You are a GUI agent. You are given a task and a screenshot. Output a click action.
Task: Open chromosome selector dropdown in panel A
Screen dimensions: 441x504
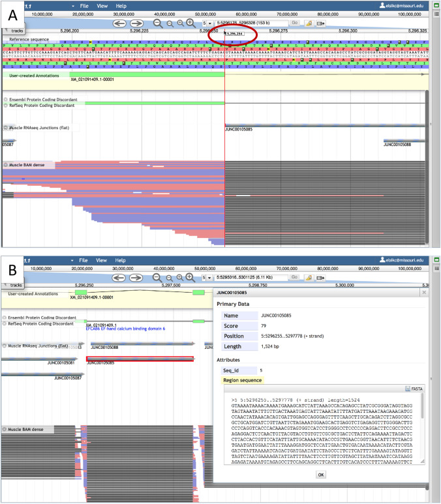coord(207,23)
